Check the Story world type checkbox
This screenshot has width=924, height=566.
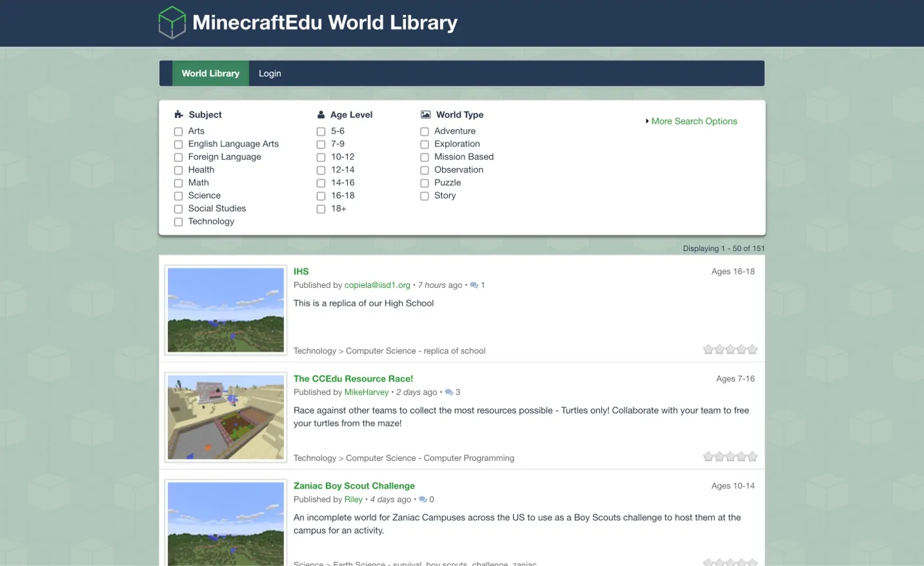pyautogui.click(x=424, y=196)
